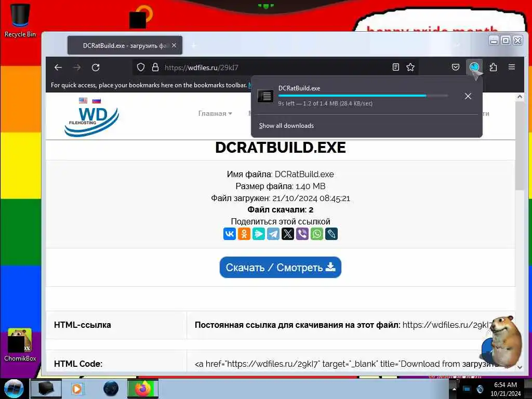Share link via VK icon
Image resolution: width=532 pixels, height=399 pixels.
coord(229,234)
